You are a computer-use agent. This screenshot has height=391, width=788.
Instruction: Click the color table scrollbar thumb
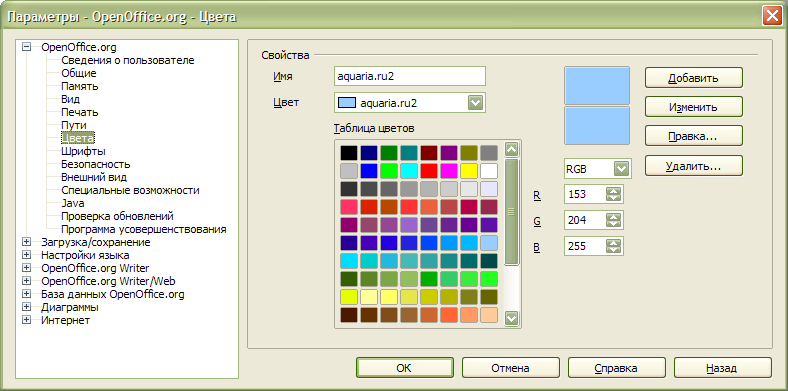coord(512,212)
